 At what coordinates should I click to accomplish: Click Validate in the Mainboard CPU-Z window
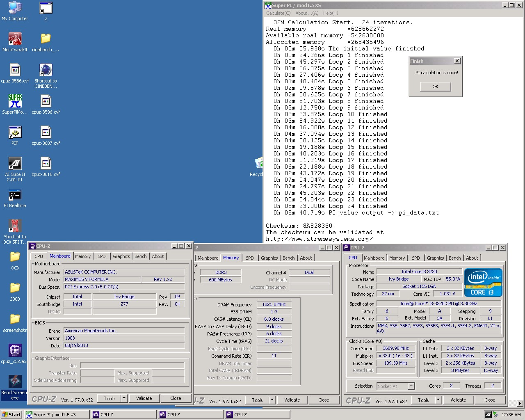144,398
